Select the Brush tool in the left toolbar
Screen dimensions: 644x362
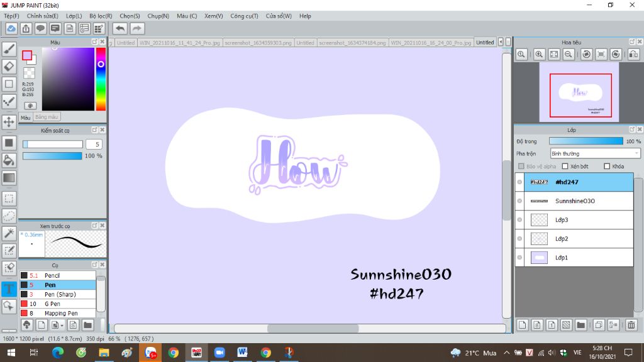[9, 49]
